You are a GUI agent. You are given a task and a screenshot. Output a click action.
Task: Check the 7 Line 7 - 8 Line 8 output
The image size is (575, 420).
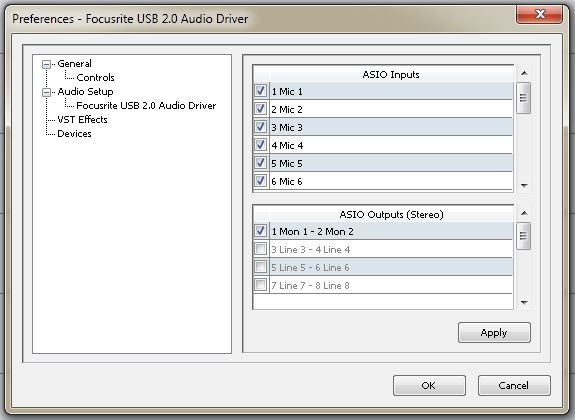260,285
